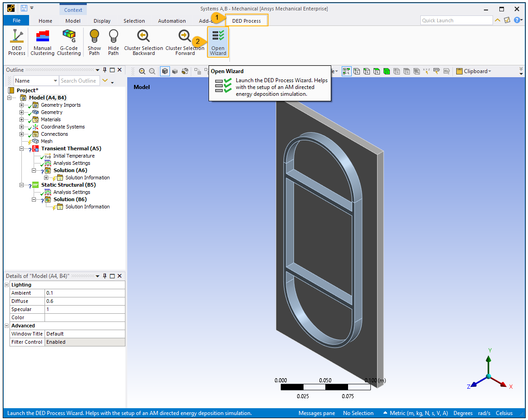Click the DED Process ribbon icon
This screenshot has width=528, height=420.
[x=17, y=42]
